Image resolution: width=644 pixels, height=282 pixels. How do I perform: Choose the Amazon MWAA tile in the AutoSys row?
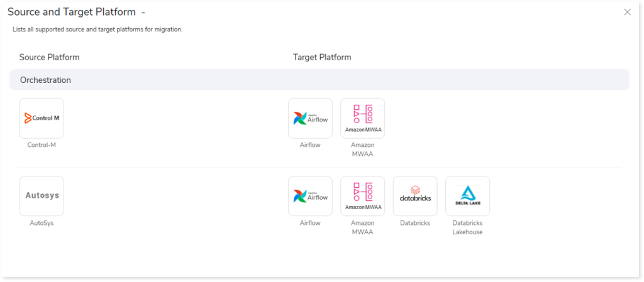[x=362, y=196]
